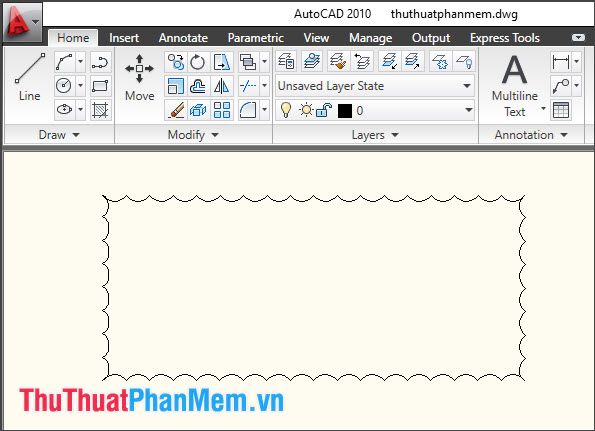
Task: Select the Circle tool
Action: (x=64, y=86)
